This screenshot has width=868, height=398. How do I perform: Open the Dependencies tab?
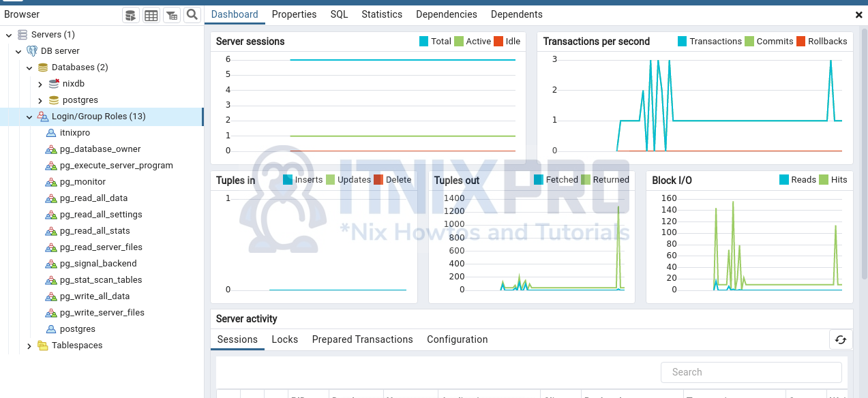point(447,14)
